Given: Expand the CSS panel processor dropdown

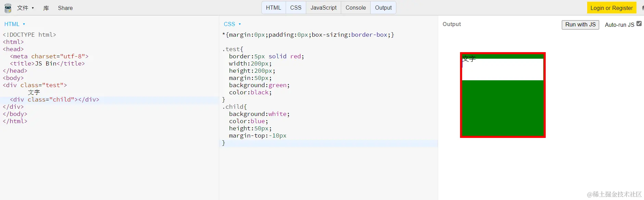Looking at the screenshot, I should tap(232, 24).
